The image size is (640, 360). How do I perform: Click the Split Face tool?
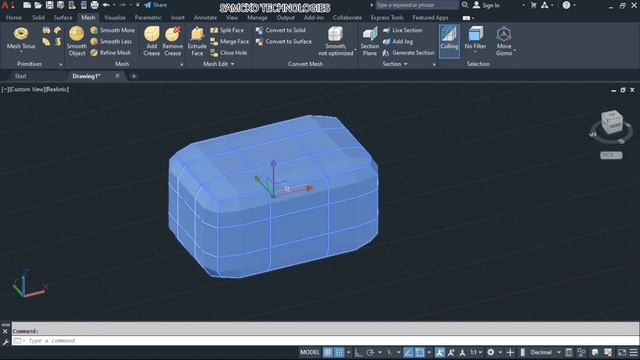pyautogui.click(x=227, y=30)
